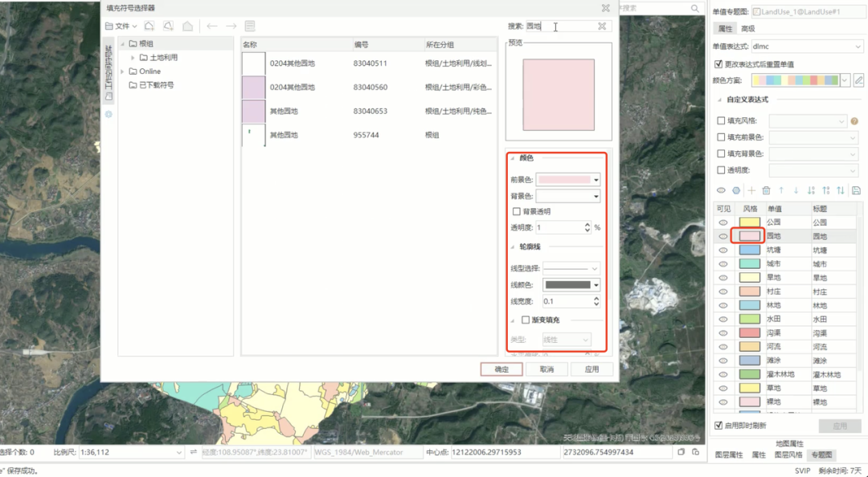Click the back arrow in symbol selector toolbar
Image resolution: width=868 pixels, height=477 pixels.
point(211,26)
